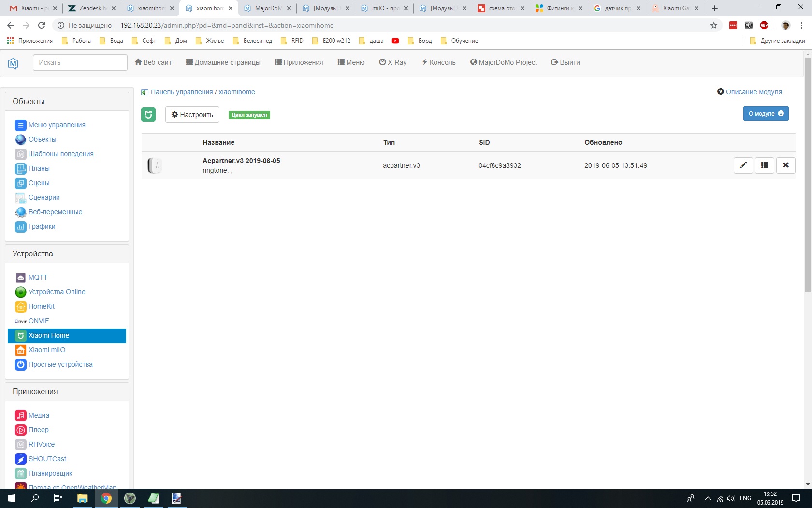Viewport: 812px width, 508px height.
Task: Delete the Acpartner.v3 device
Action: point(786,165)
